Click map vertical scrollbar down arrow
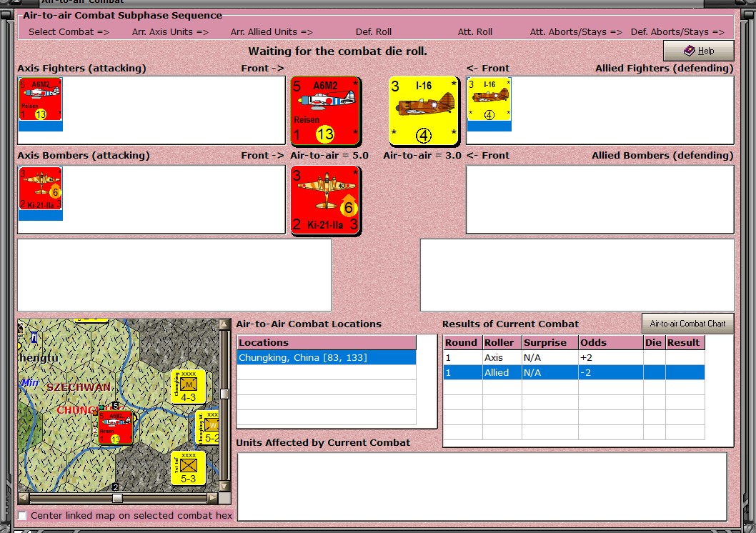The width and height of the screenshot is (756, 533). [x=224, y=485]
